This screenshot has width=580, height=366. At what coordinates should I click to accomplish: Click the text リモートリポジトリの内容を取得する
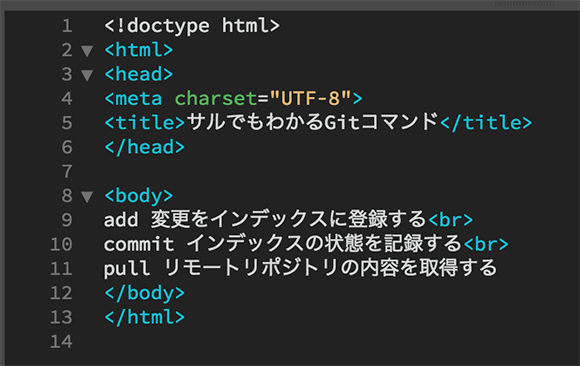tap(330, 268)
